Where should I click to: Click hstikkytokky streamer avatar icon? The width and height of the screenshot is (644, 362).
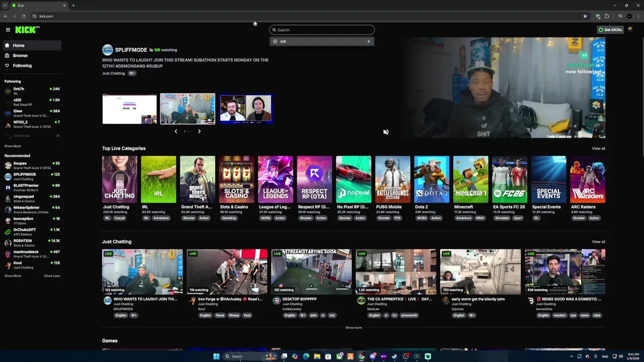pos(276,301)
